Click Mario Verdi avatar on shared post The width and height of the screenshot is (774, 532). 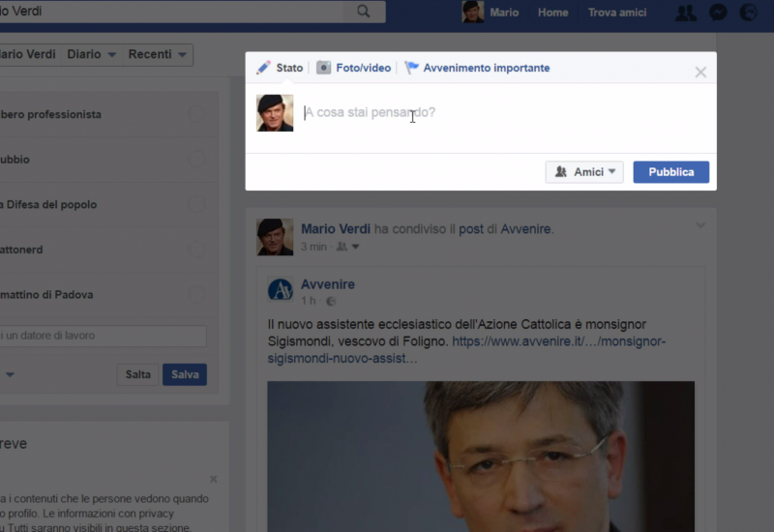[275, 237]
